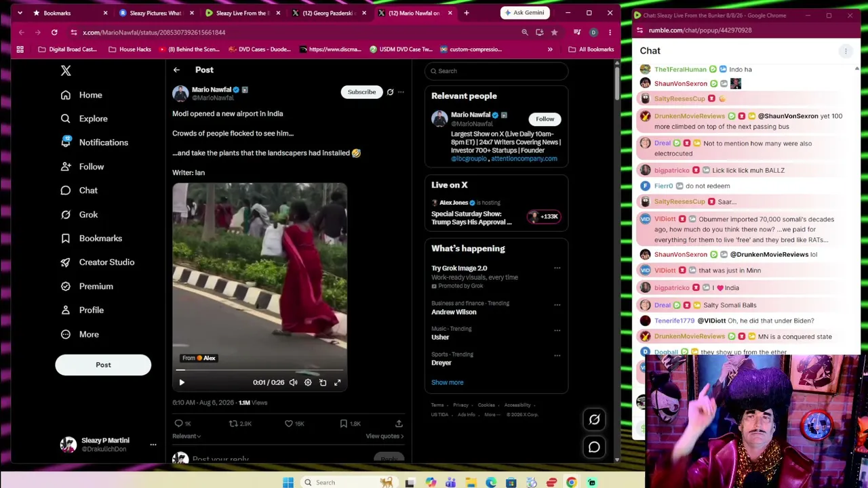Open the Chrome tab search dropdown

pyautogui.click(x=19, y=13)
